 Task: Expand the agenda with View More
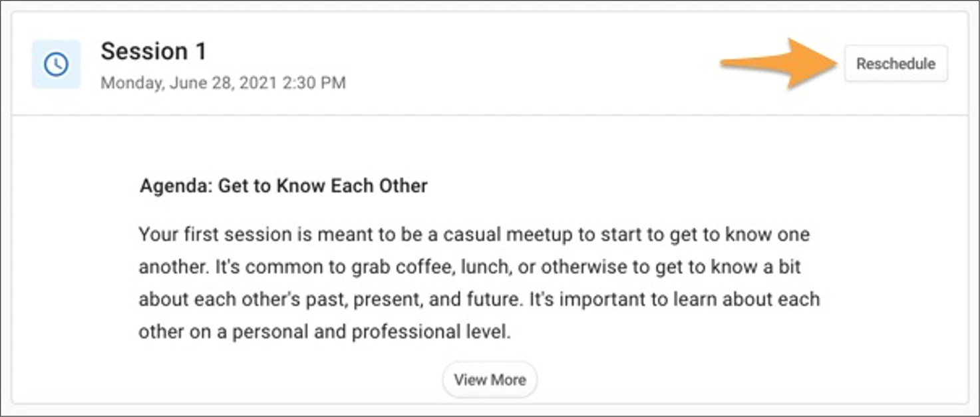490,380
